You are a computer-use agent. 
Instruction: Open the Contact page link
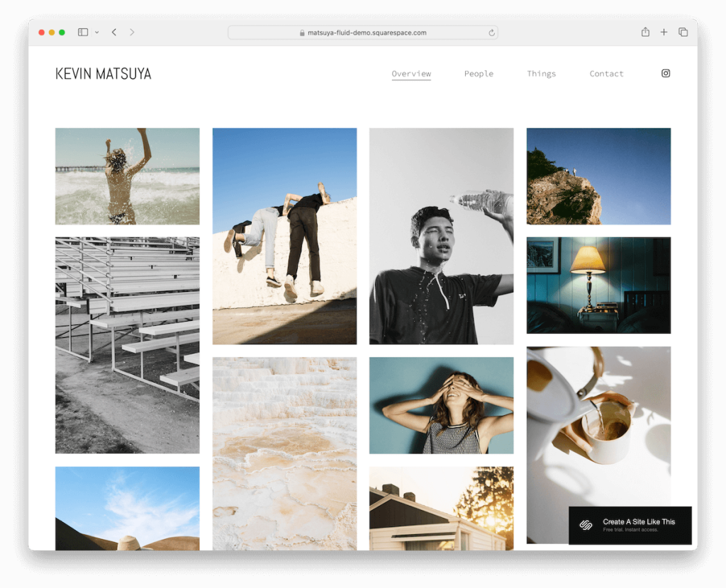pyautogui.click(x=606, y=74)
